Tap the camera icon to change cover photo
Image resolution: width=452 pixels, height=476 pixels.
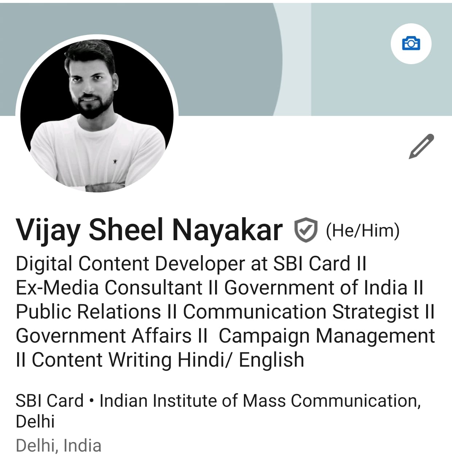click(x=411, y=44)
